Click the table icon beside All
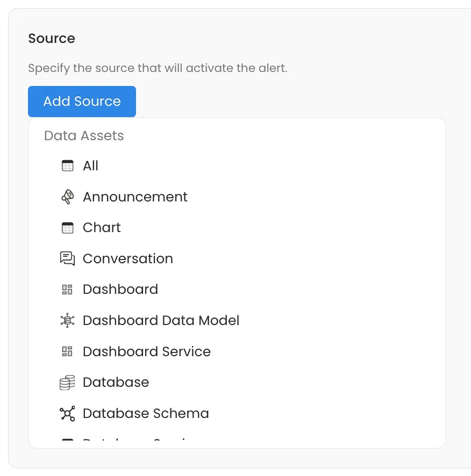471x476 pixels. click(67, 165)
